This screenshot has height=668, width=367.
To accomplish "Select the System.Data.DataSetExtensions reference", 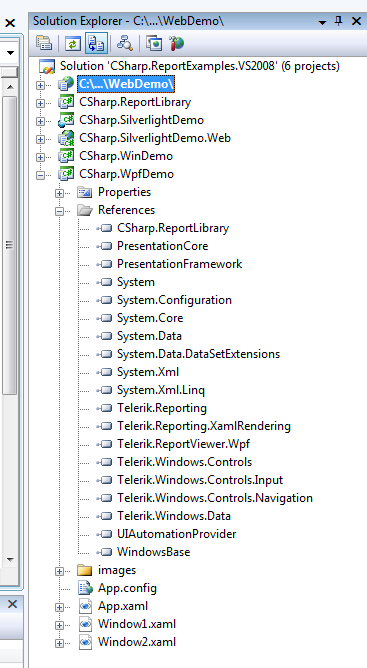I will [x=199, y=354].
